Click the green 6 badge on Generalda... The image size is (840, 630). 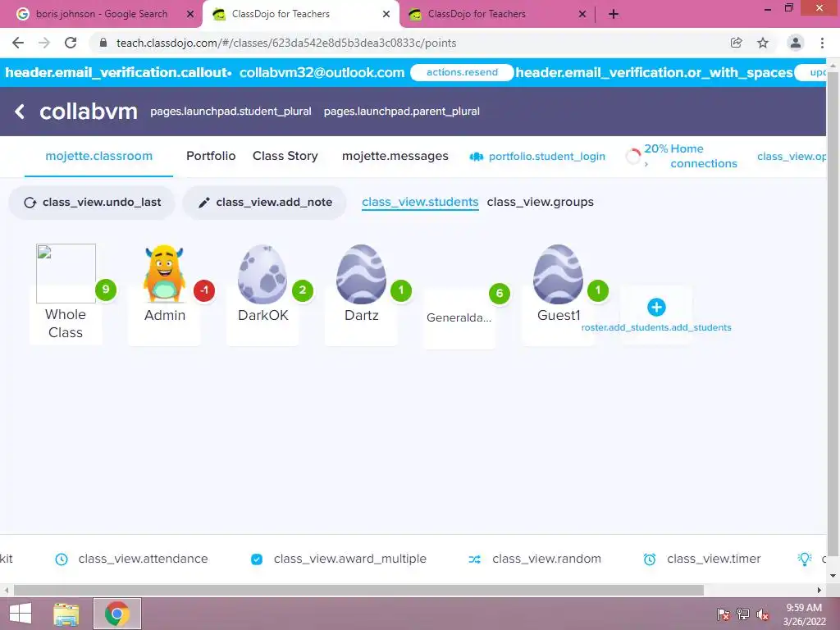pyautogui.click(x=500, y=294)
